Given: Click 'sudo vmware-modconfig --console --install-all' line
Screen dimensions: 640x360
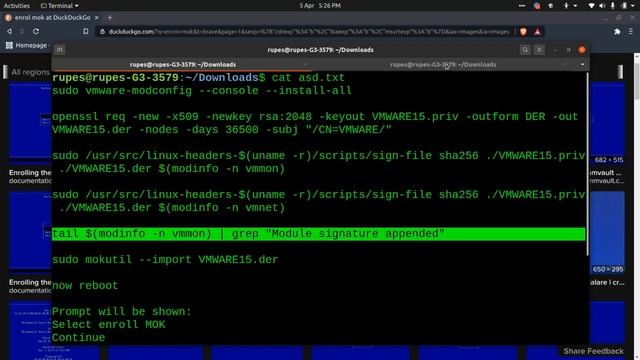Looking at the screenshot, I should click(202, 91).
